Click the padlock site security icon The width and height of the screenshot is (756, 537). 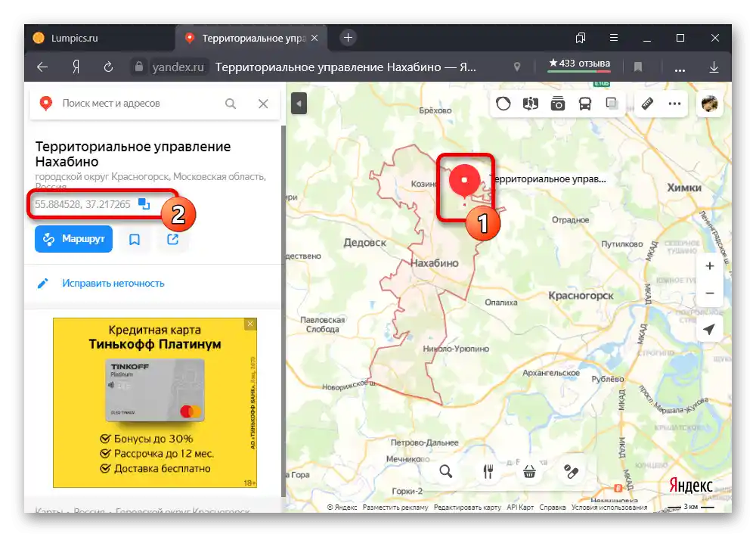[139, 66]
